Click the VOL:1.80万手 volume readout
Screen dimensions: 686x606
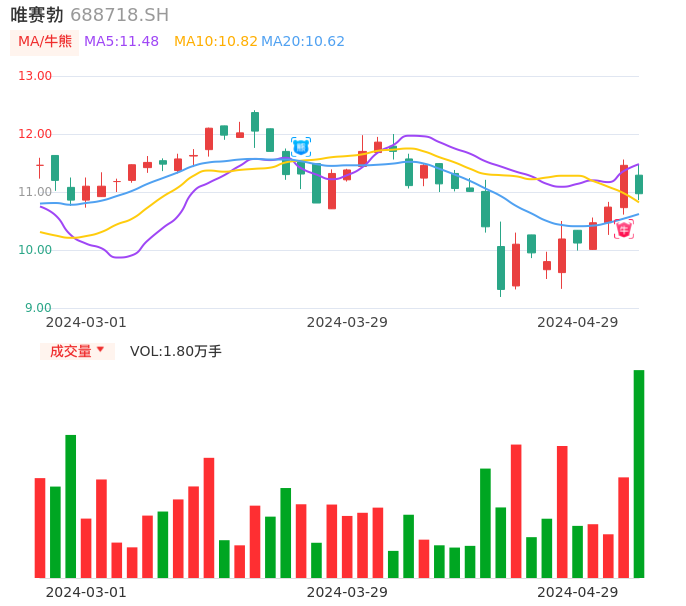coord(176,351)
